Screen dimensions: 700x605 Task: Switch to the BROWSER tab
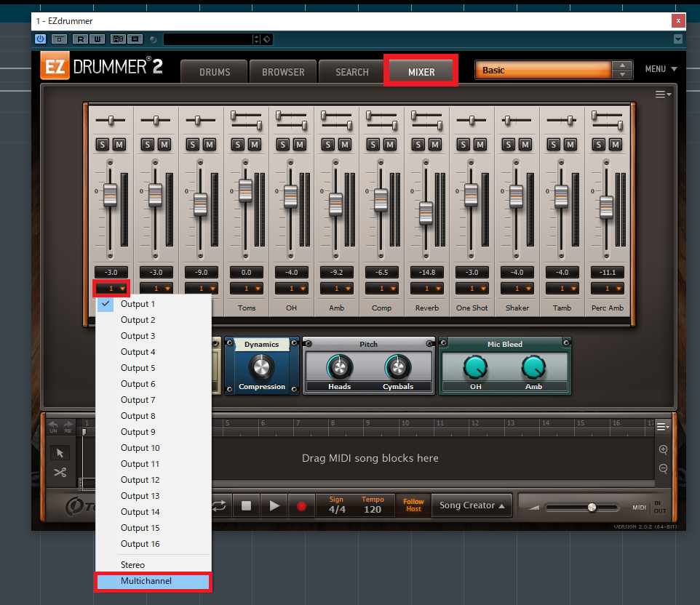click(283, 72)
